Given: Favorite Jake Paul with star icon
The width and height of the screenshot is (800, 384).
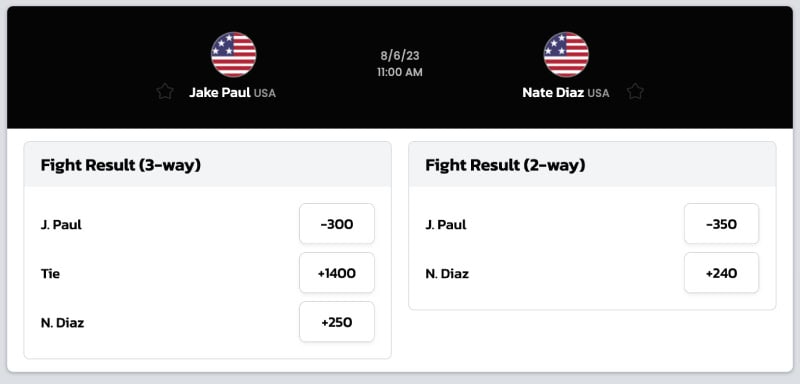Looking at the screenshot, I should pos(165,92).
